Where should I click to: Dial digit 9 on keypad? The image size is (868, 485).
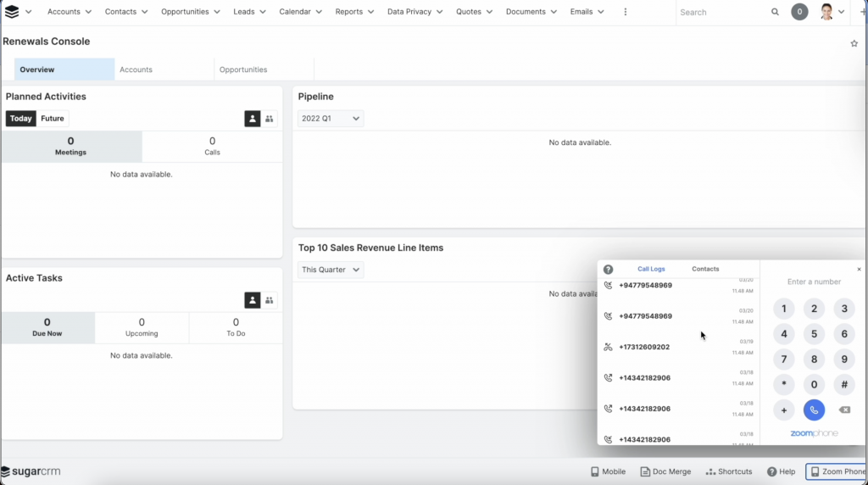tap(844, 360)
